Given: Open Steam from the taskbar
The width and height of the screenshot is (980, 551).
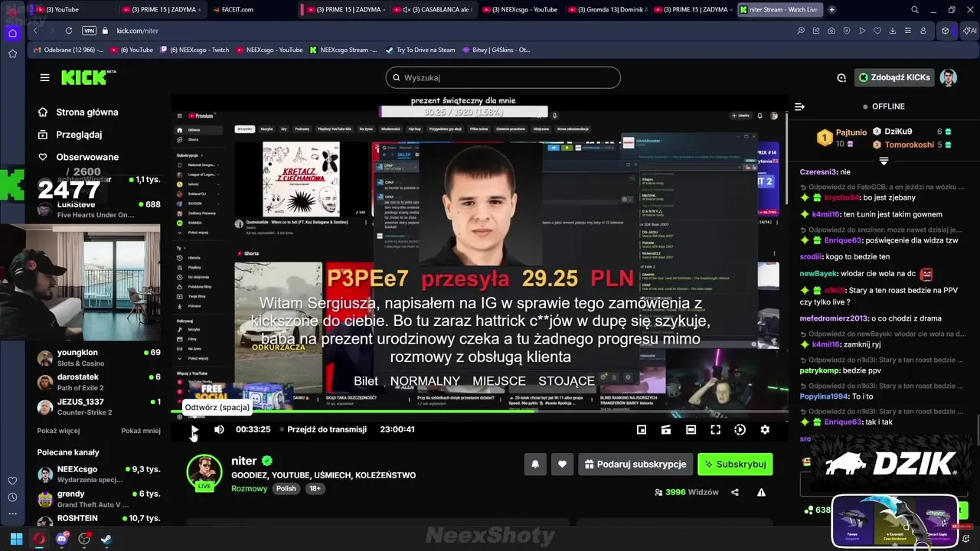Looking at the screenshot, I should click(106, 539).
